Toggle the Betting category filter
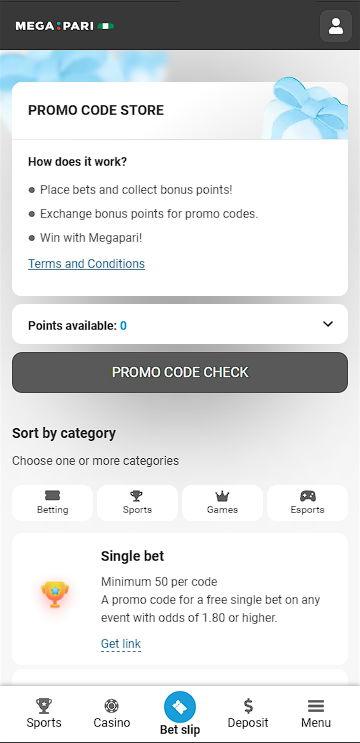Screen dimensions: 360x743 point(53,503)
